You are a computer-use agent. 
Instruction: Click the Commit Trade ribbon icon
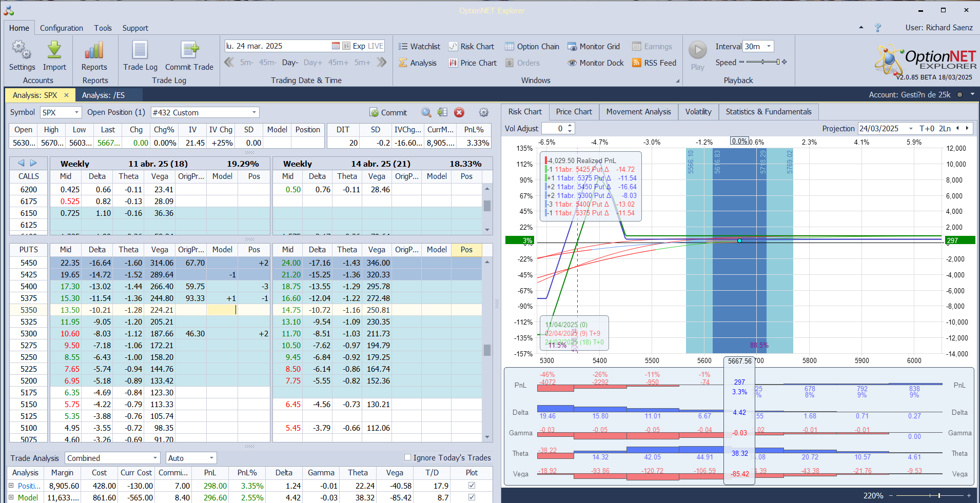pos(189,50)
